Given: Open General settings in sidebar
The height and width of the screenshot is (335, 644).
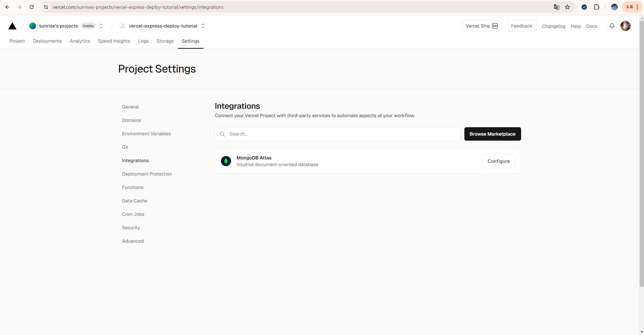Looking at the screenshot, I should coord(130,107).
